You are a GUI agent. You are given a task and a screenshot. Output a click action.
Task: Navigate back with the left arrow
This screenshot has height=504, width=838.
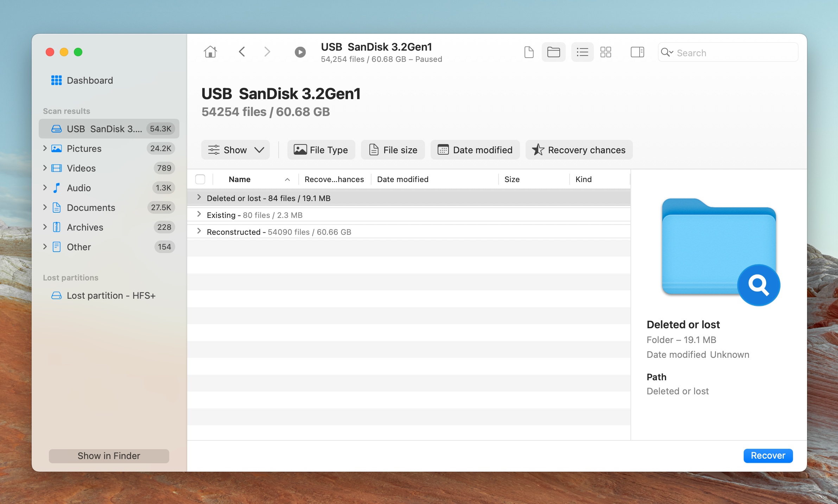[242, 52]
